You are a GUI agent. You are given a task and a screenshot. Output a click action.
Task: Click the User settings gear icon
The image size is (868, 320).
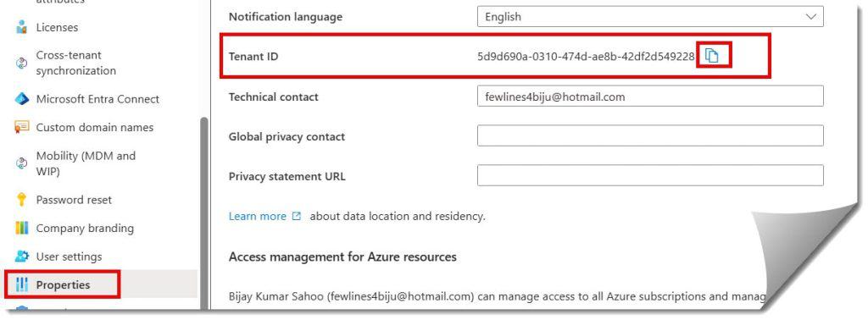(21, 257)
